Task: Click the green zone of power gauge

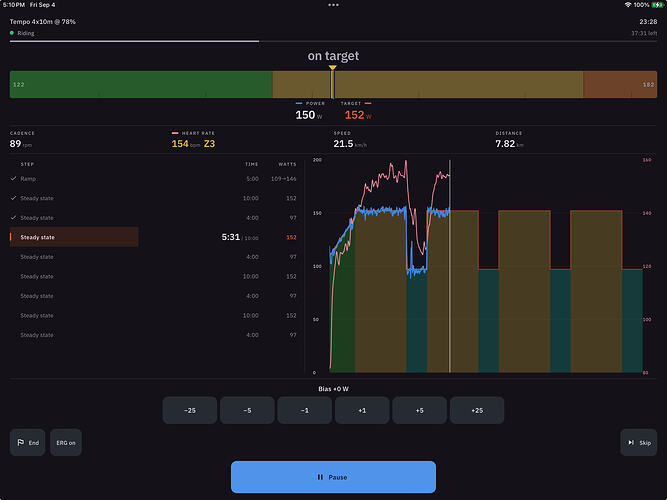Action: point(141,84)
